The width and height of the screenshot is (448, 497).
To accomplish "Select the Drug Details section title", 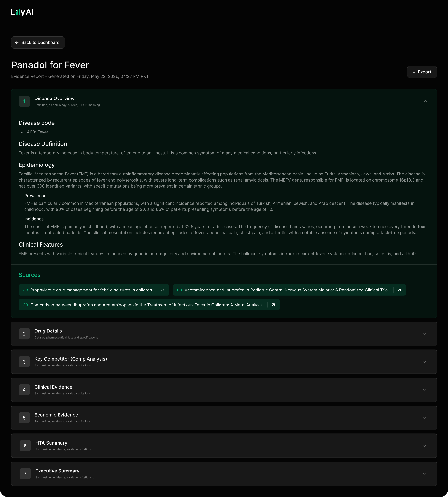I will [48, 331].
